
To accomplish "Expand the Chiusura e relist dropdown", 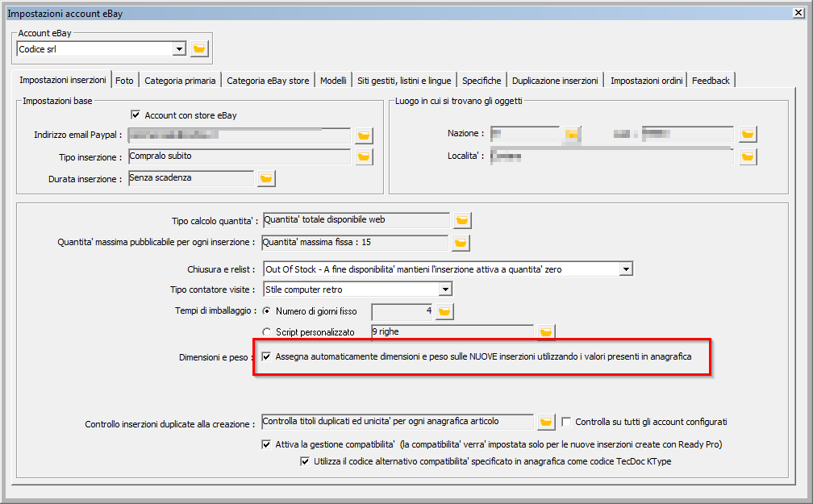I will [627, 269].
